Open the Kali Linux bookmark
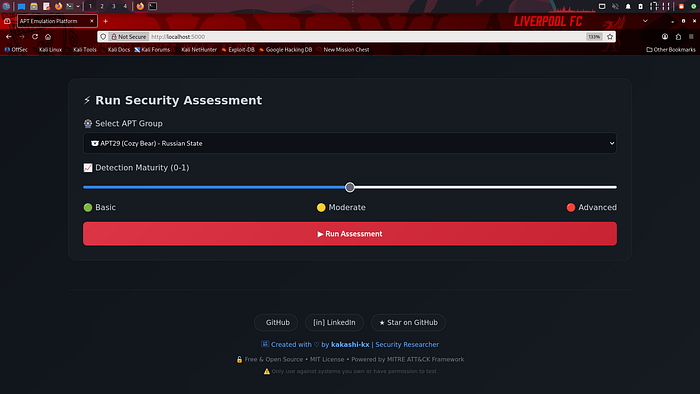Image resolution: width=700 pixels, height=394 pixels. tap(47, 50)
